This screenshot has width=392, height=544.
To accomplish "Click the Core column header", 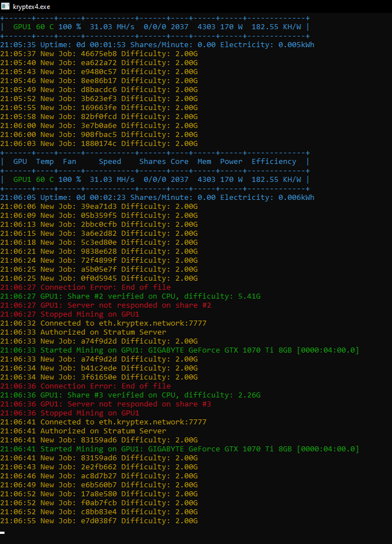I will coord(180,162).
